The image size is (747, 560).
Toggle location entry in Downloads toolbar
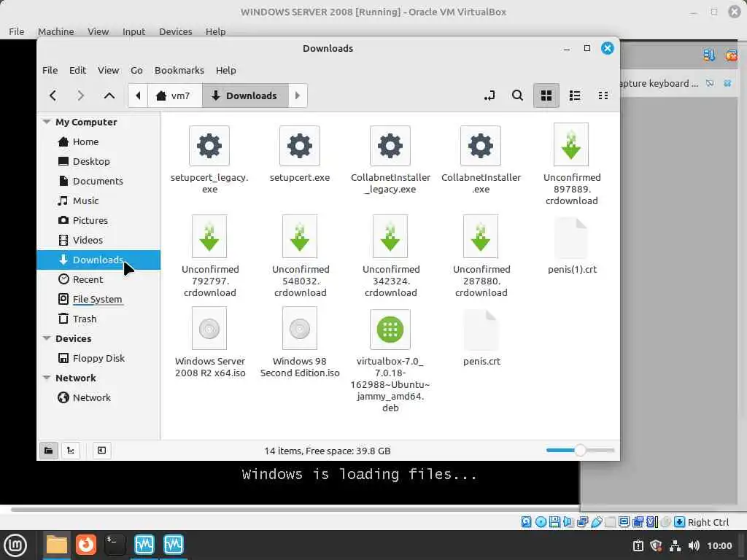[489, 96]
